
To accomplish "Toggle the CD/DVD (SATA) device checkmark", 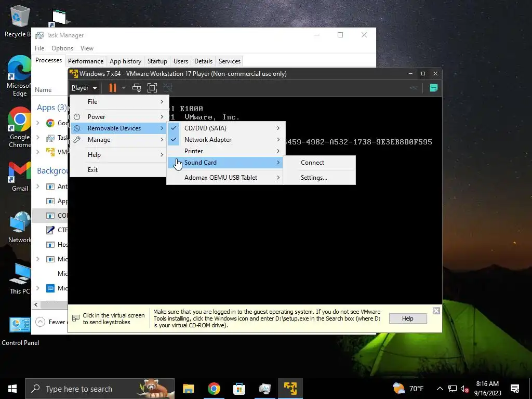I will 174,128.
